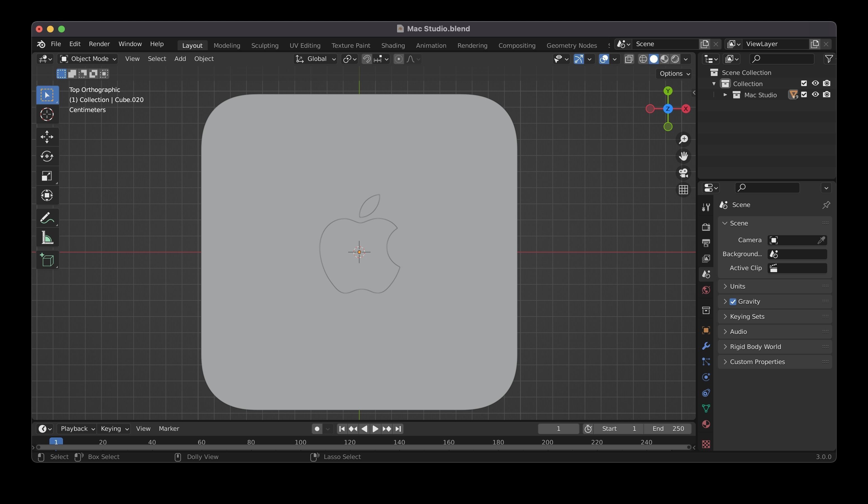The image size is (868, 504).
Task: Toggle the show overlays button
Action: pyautogui.click(x=604, y=59)
